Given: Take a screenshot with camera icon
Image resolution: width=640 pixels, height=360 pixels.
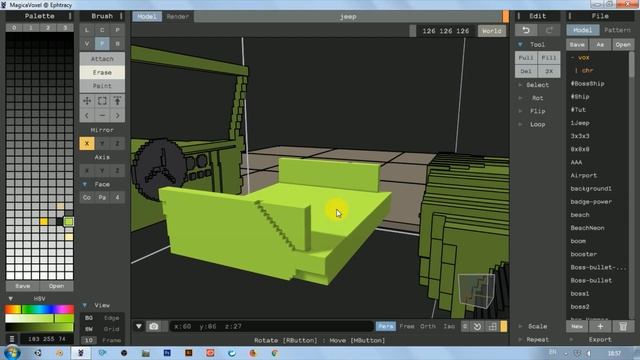Looking at the screenshot, I should (x=154, y=327).
